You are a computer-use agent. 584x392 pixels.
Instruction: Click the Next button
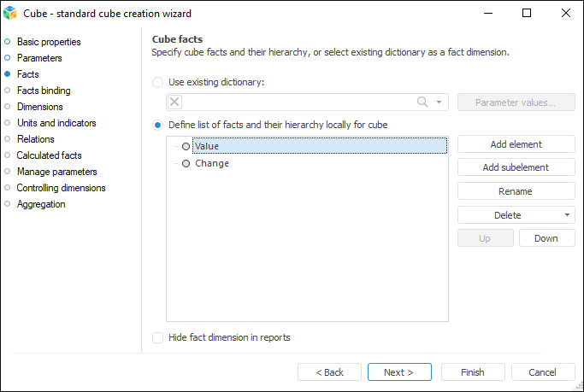[399, 372]
